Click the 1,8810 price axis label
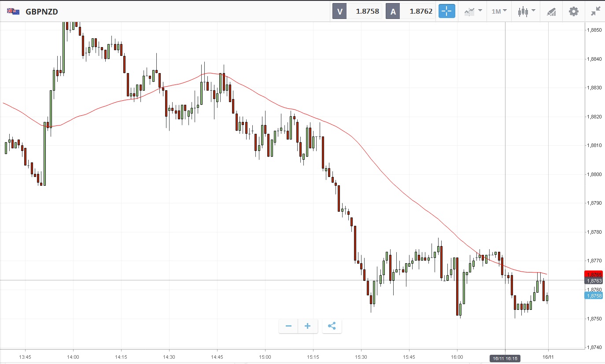 594,145
